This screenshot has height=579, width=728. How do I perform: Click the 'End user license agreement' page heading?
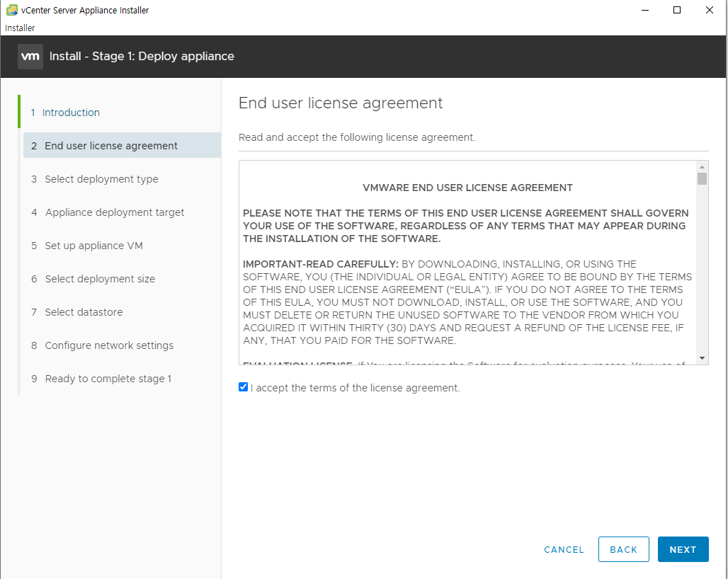[x=341, y=103]
